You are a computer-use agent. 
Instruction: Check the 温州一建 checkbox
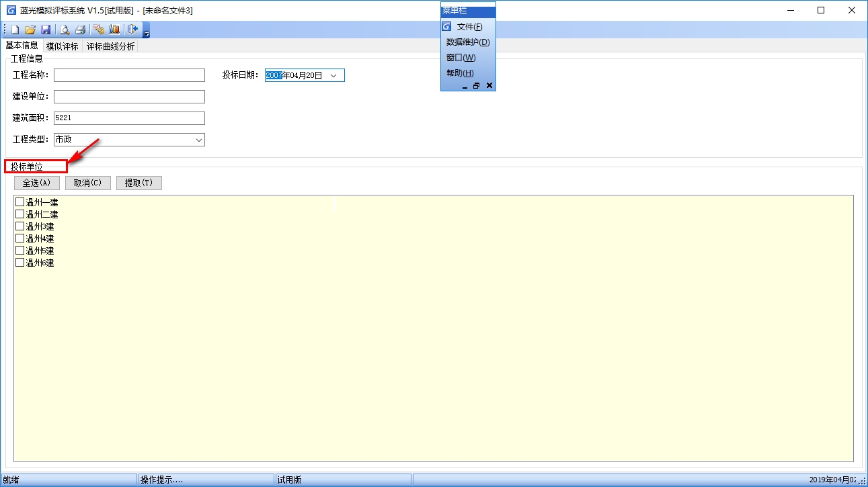(x=19, y=202)
